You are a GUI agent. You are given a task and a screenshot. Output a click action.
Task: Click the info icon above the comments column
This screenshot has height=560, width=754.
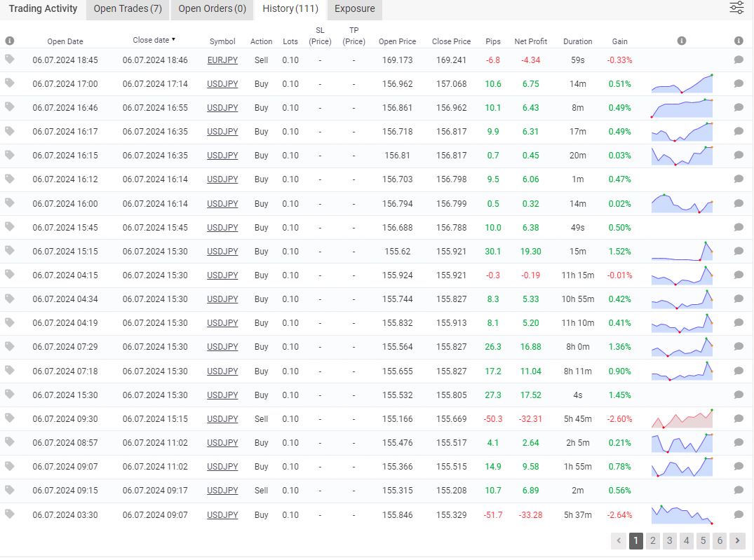pyautogui.click(x=739, y=41)
